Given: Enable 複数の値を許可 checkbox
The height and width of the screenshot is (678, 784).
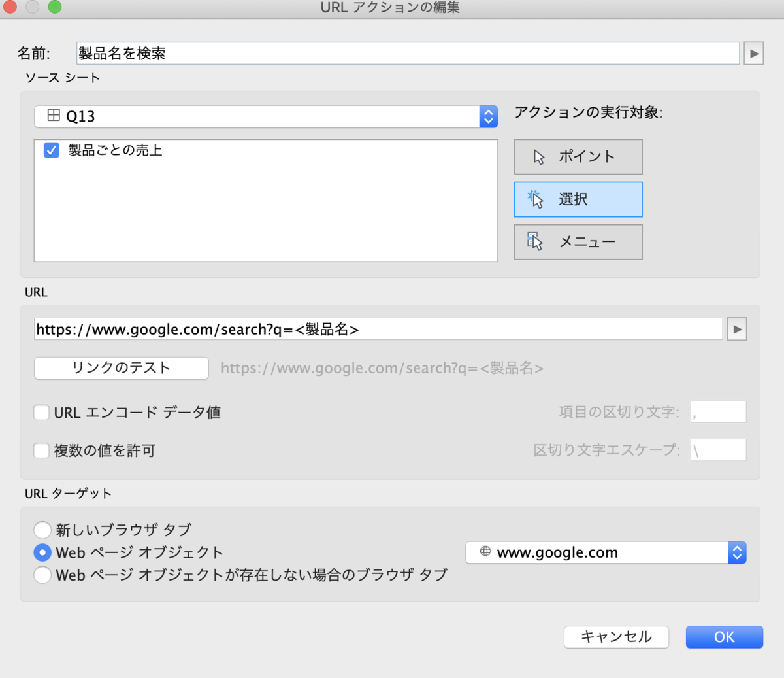Looking at the screenshot, I should click(x=42, y=450).
